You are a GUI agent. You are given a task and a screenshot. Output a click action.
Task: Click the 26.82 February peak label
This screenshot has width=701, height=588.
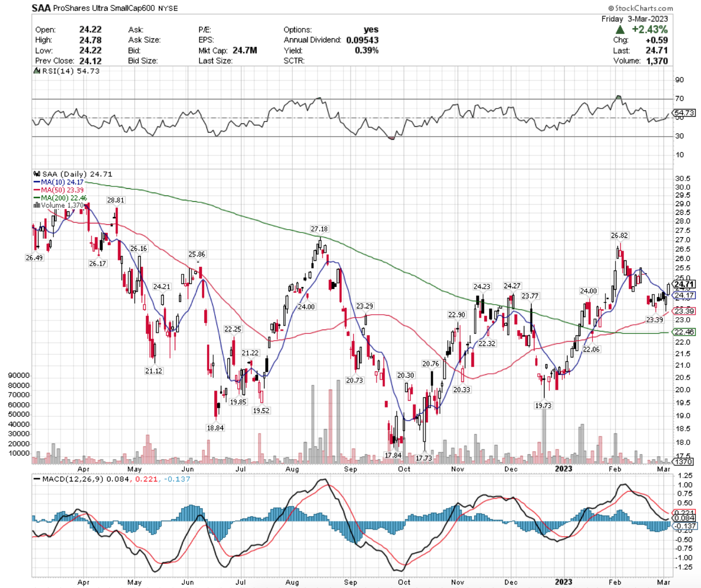pyautogui.click(x=619, y=235)
